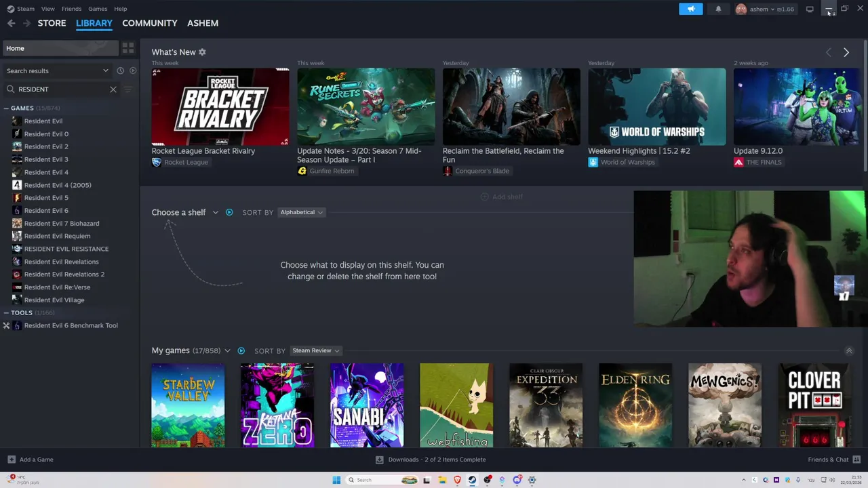Open the Elden Ring game cover
This screenshot has width=868, height=488.
coord(635,405)
